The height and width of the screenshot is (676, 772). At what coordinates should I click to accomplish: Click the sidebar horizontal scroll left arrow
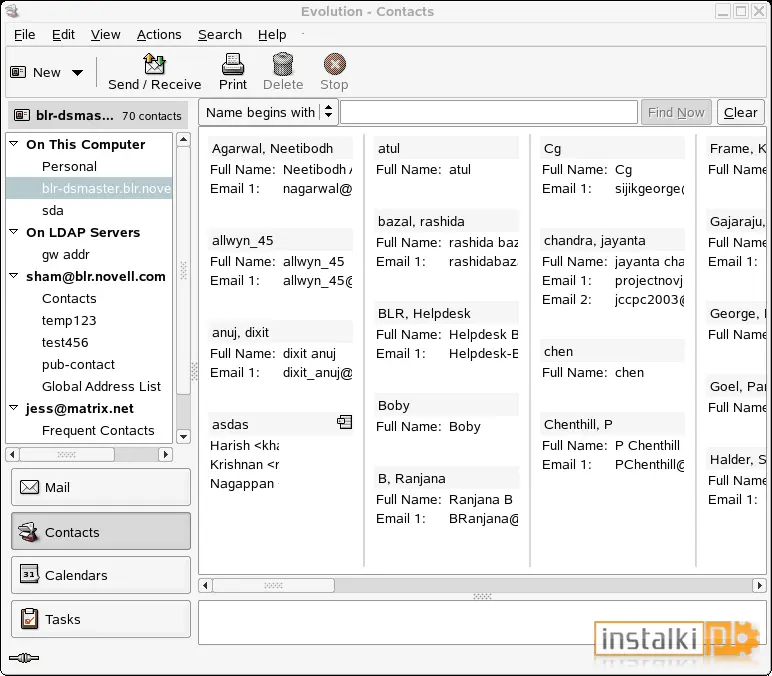(x=12, y=454)
